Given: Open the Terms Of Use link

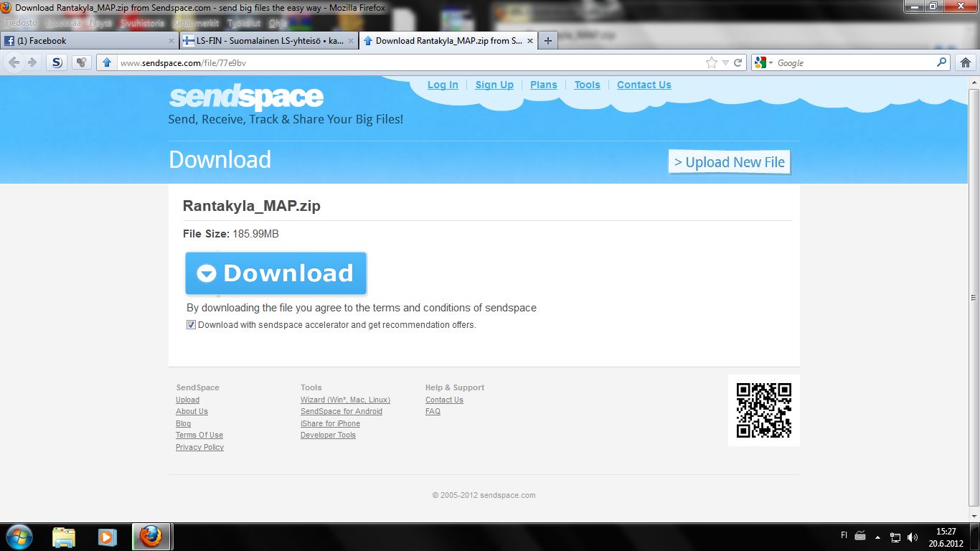Looking at the screenshot, I should point(199,435).
